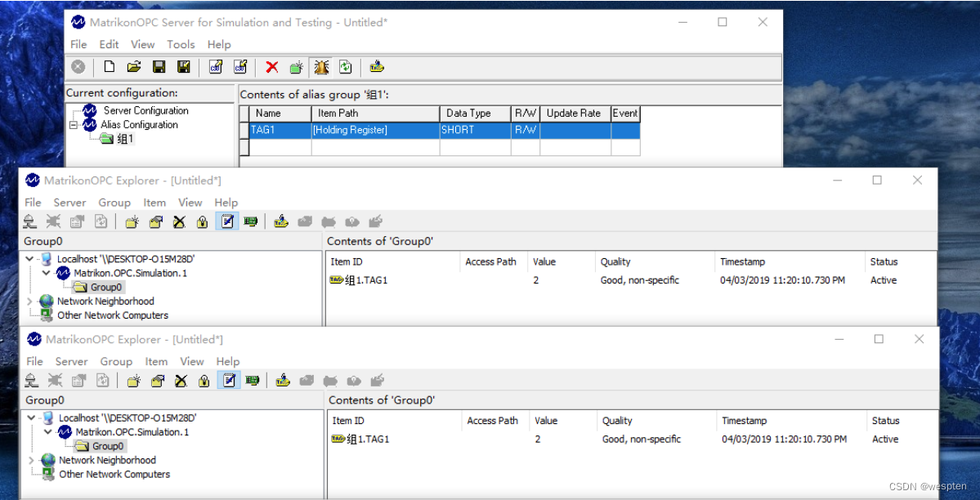Image resolution: width=980 pixels, height=500 pixels.
Task: Click yellow add tags icon in lower Explorer
Action: [283, 380]
